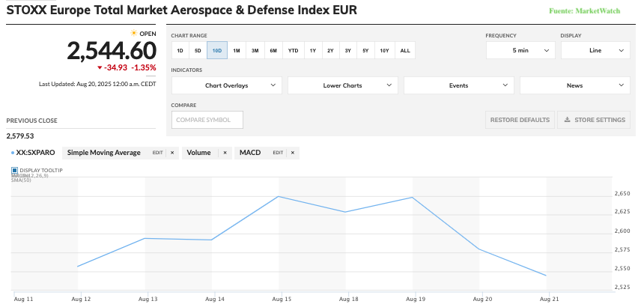
Task: Edit the Simple Moving Average settings
Action: click(157, 153)
